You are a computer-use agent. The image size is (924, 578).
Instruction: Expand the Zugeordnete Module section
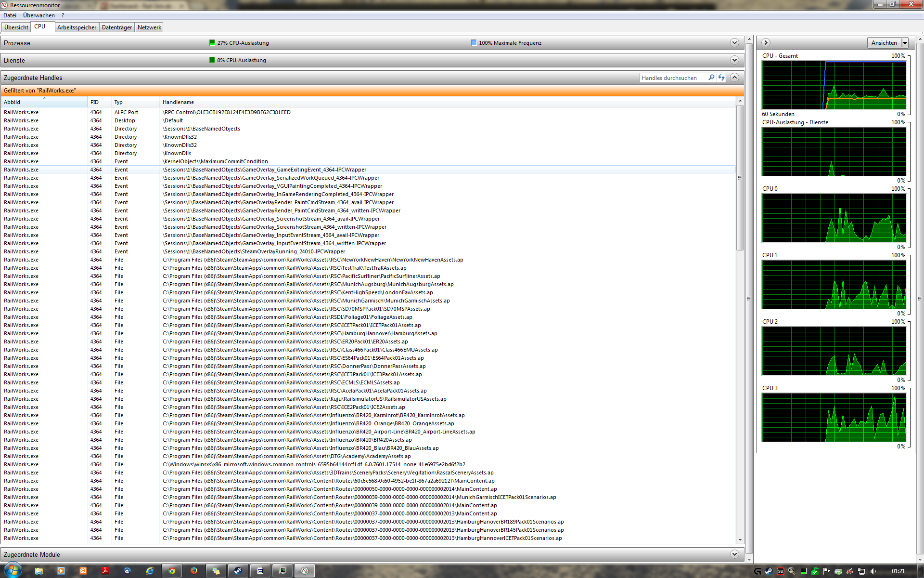click(x=734, y=554)
